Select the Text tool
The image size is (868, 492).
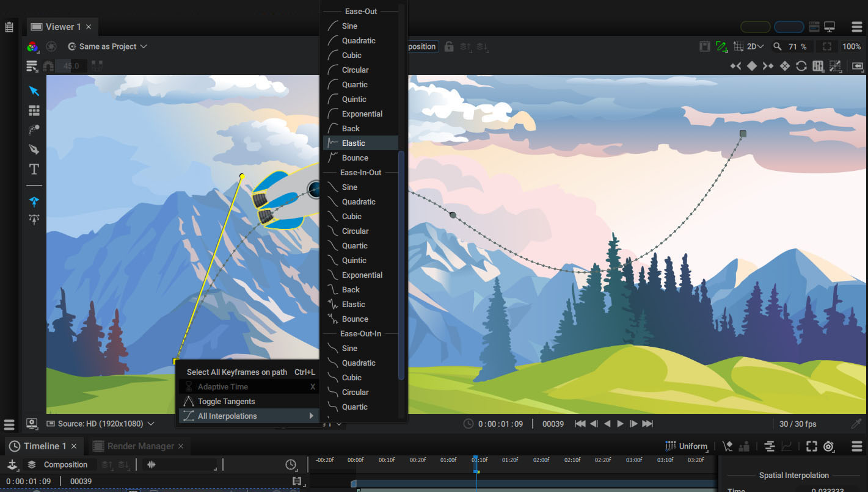tap(34, 169)
